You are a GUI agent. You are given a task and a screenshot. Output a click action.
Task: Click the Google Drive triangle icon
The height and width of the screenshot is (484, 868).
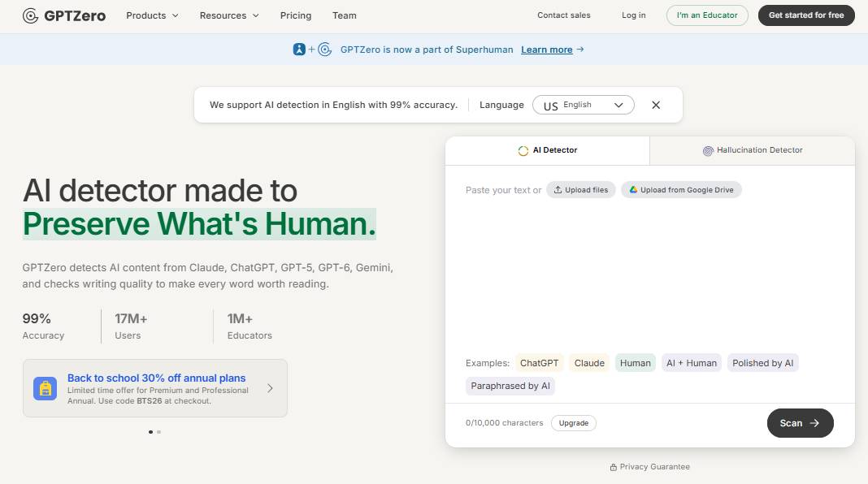point(633,190)
